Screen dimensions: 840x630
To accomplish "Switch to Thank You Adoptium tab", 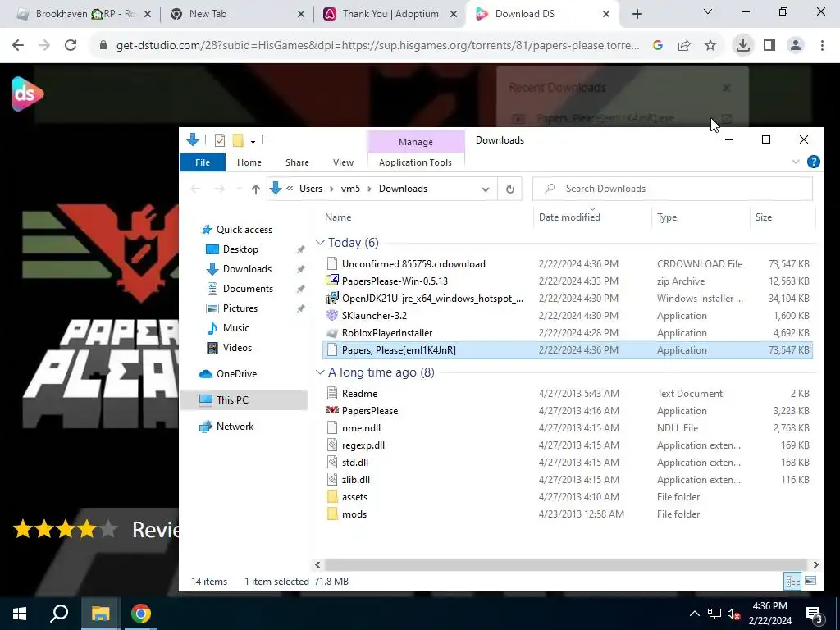I will click(390, 14).
